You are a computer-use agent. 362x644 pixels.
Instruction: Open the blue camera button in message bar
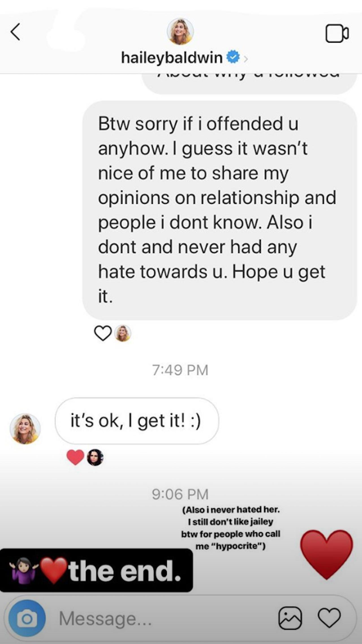coord(27,619)
